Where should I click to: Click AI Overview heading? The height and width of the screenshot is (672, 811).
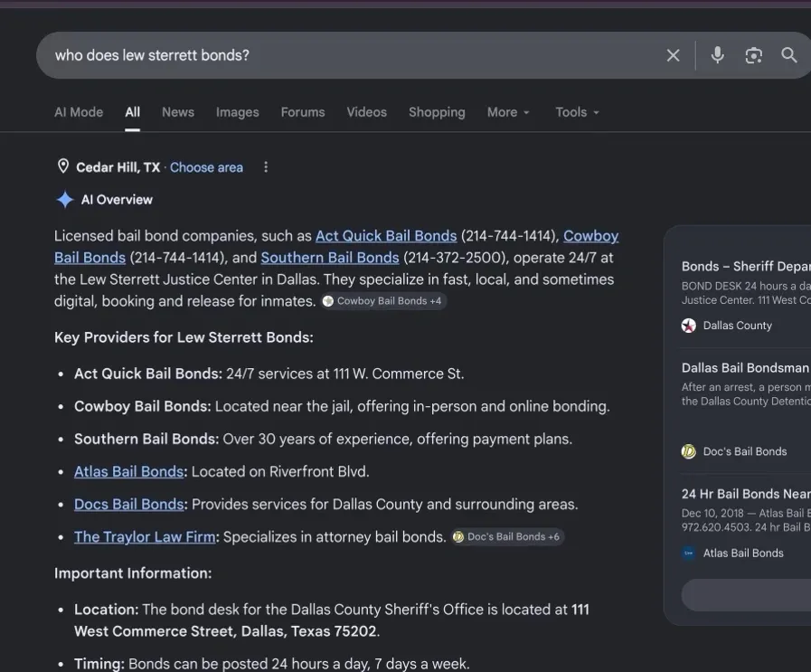pyautogui.click(x=117, y=200)
